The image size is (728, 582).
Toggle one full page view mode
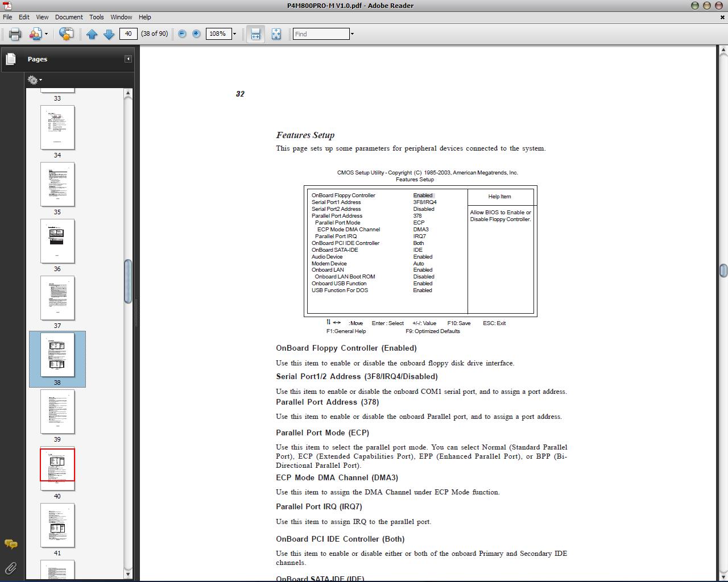276,34
